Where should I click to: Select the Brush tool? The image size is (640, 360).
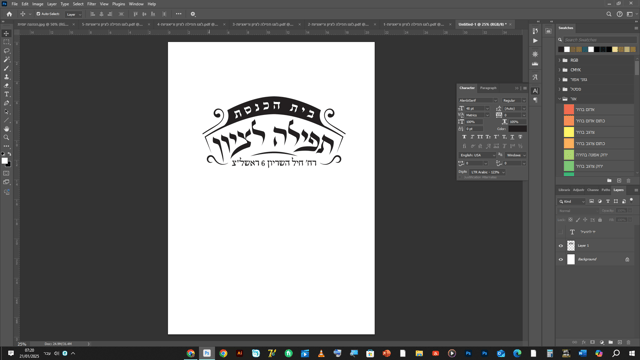tap(7, 69)
